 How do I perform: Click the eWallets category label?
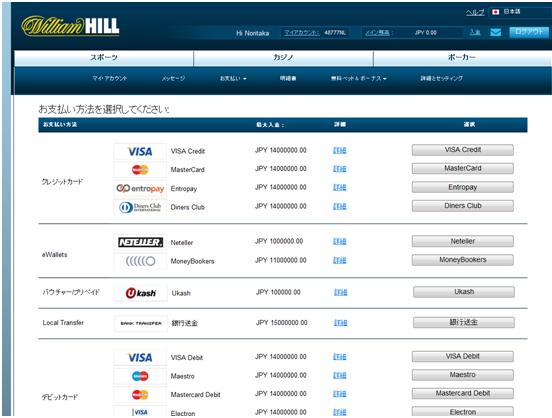tap(55, 255)
